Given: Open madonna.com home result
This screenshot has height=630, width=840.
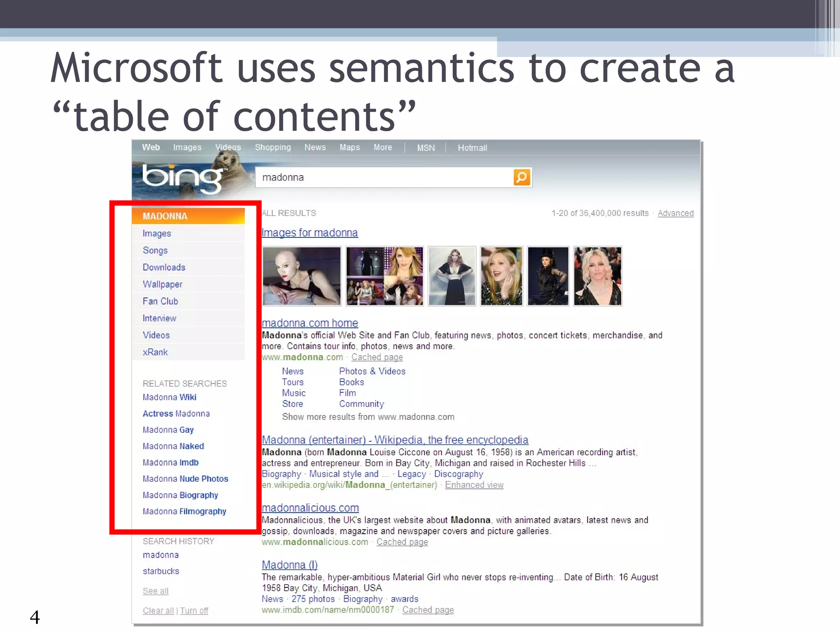Looking at the screenshot, I should (x=310, y=323).
